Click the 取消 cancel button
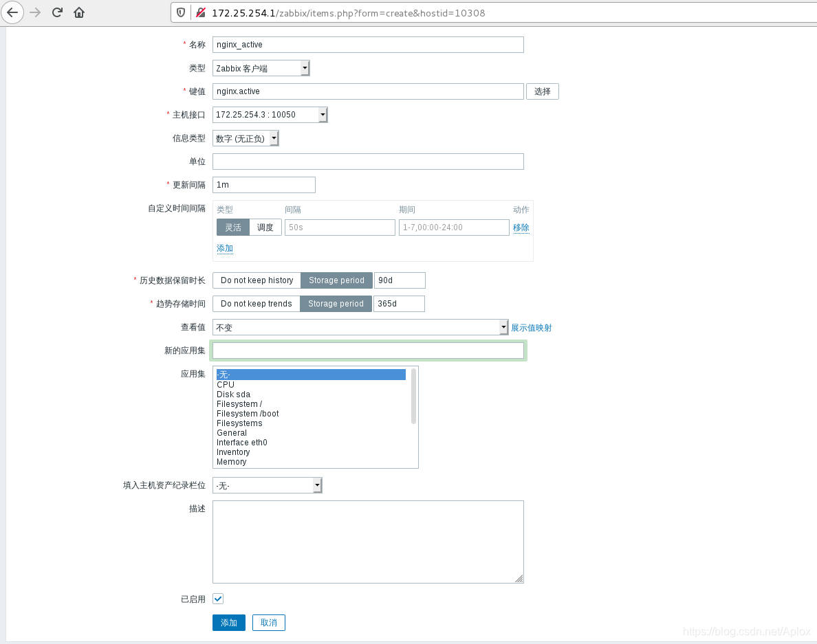The image size is (817, 644). 269,623
